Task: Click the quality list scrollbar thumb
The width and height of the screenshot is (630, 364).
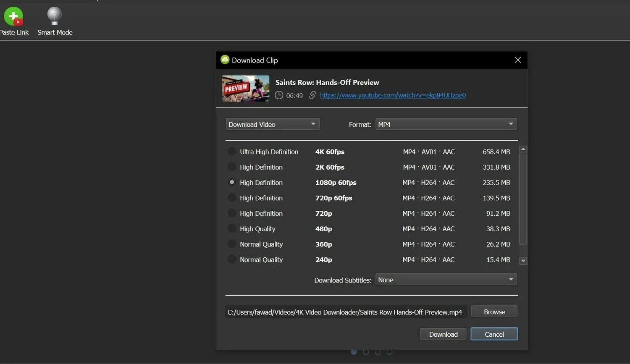Action: pyautogui.click(x=523, y=199)
